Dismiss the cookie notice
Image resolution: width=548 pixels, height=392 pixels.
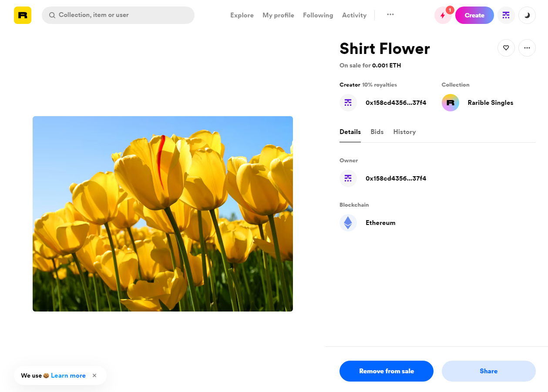pos(94,375)
